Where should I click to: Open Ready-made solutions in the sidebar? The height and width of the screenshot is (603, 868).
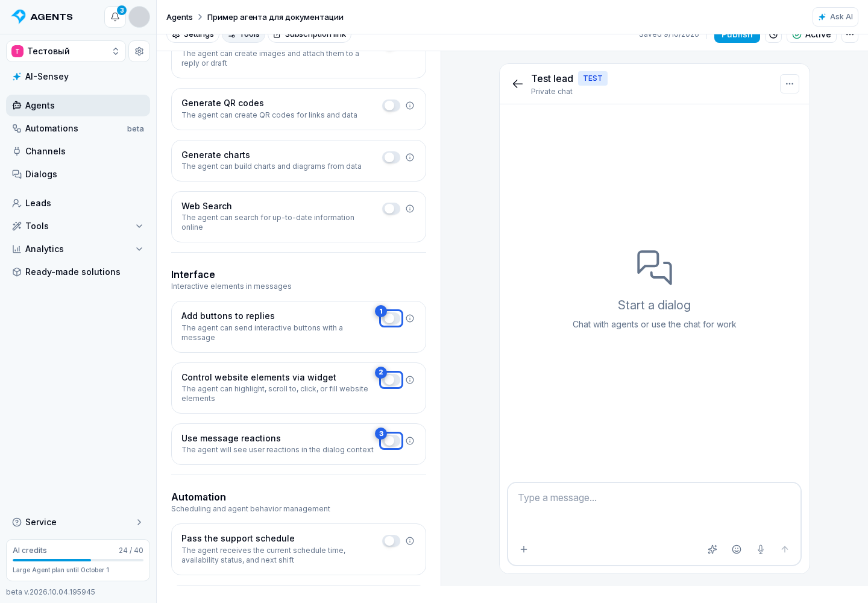click(78, 272)
